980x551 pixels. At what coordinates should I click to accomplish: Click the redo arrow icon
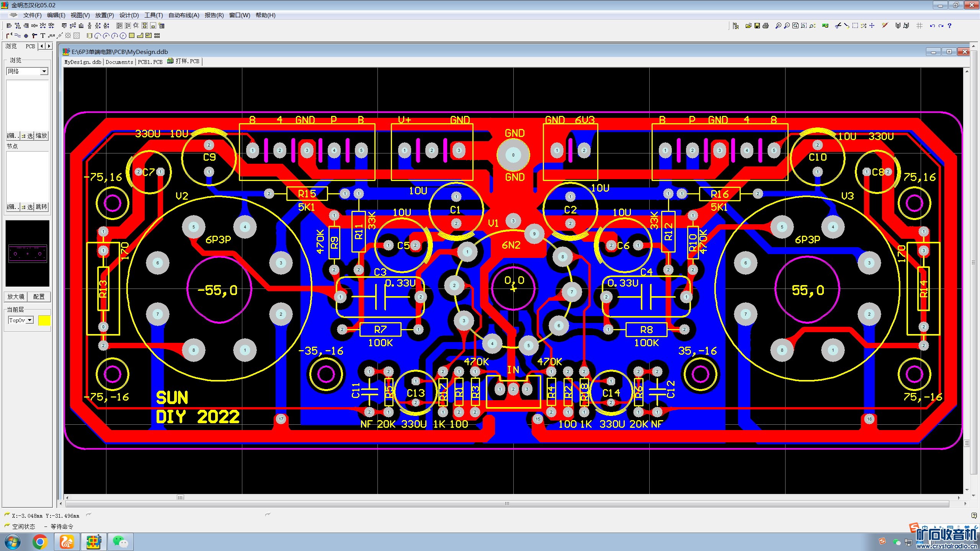941,26
